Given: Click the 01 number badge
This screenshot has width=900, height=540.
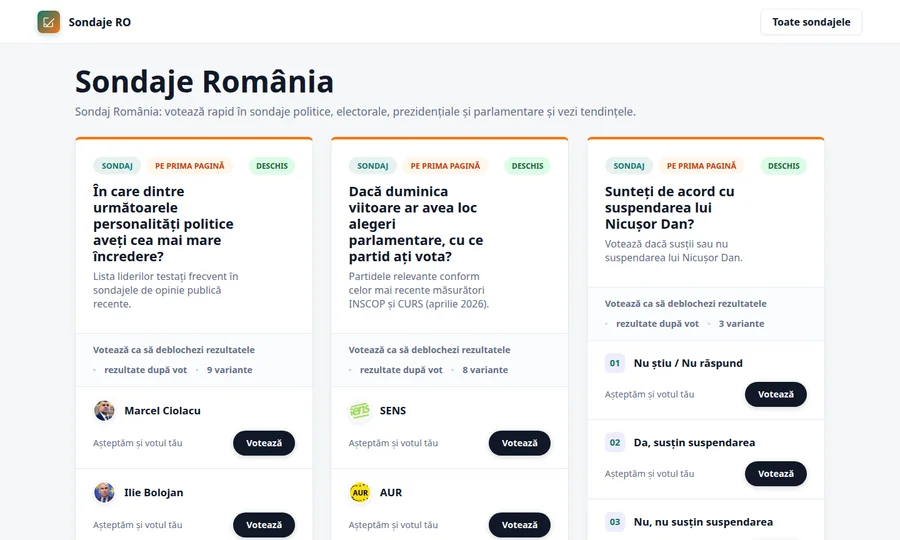Looking at the screenshot, I should point(615,363).
